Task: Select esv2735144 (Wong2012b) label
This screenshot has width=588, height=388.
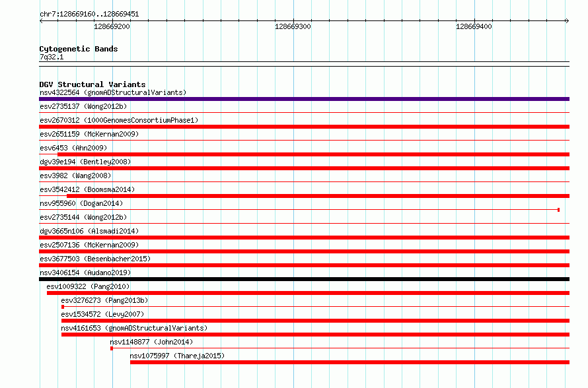Action: click(83, 217)
